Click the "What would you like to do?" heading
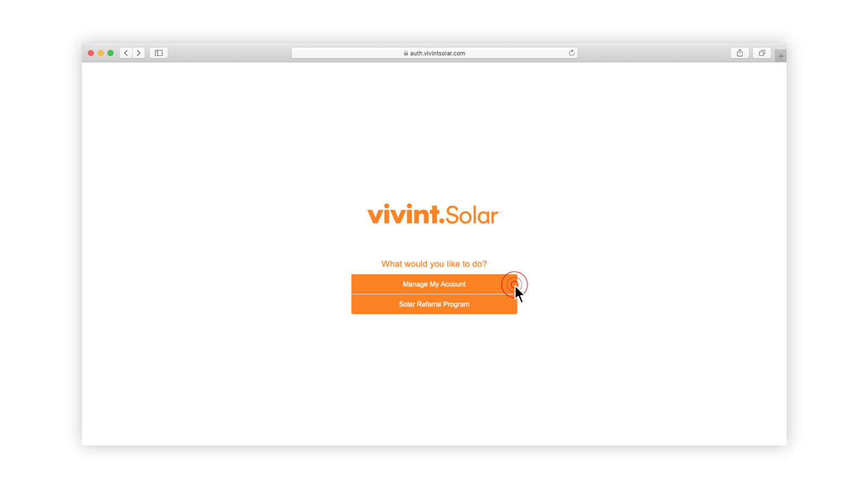Screen dimensions: 868x488 [434, 264]
